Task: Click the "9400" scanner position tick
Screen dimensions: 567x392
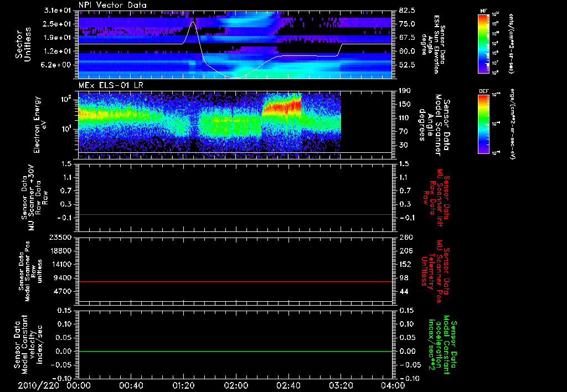Action: pos(63,278)
